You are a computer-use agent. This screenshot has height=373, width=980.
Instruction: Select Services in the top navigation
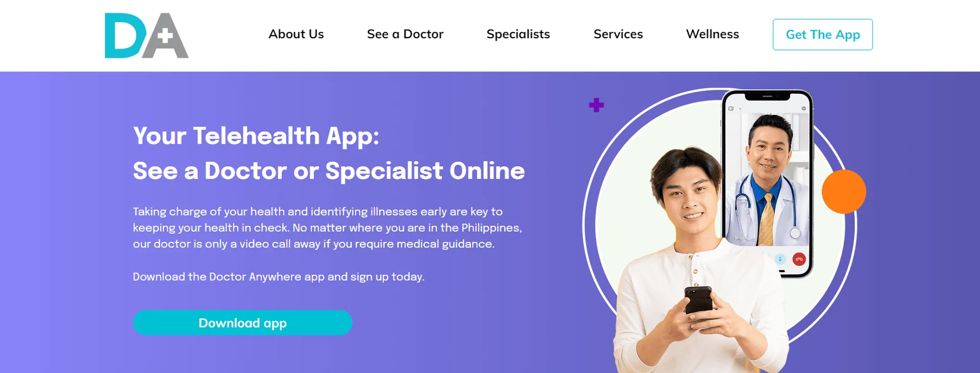tap(618, 34)
